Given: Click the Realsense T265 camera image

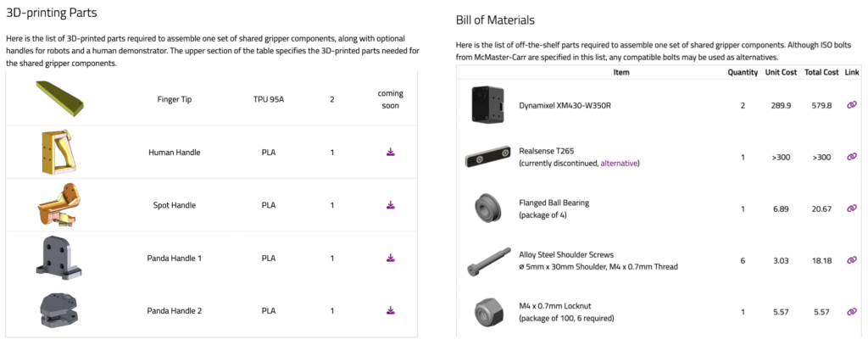Looking at the screenshot, I should click(487, 158).
